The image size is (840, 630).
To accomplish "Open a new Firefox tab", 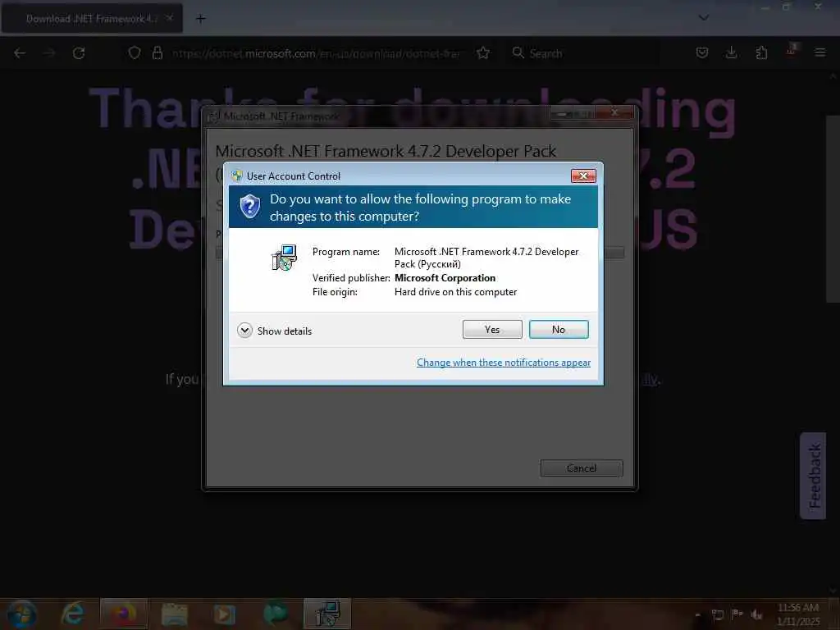I will tap(200, 19).
